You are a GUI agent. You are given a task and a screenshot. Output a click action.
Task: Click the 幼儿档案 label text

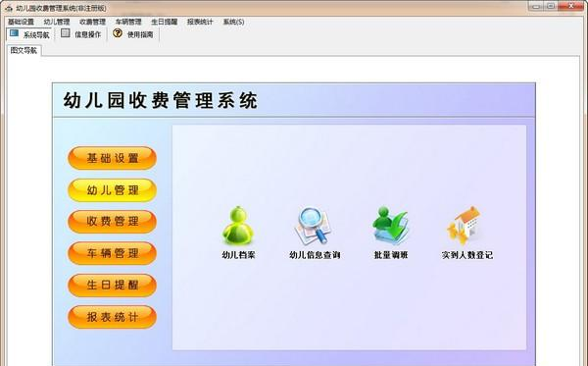pyautogui.click(x=238, y=255)
